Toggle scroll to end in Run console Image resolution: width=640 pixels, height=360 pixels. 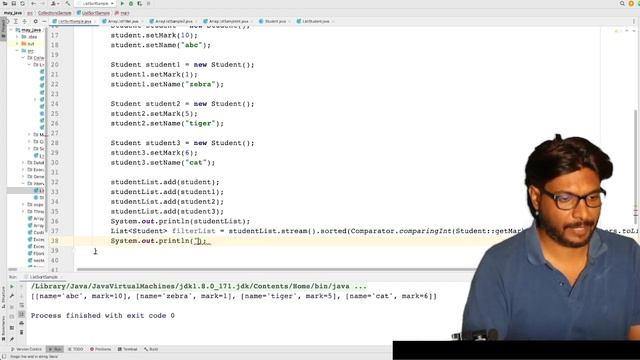(x=22, y=314)
